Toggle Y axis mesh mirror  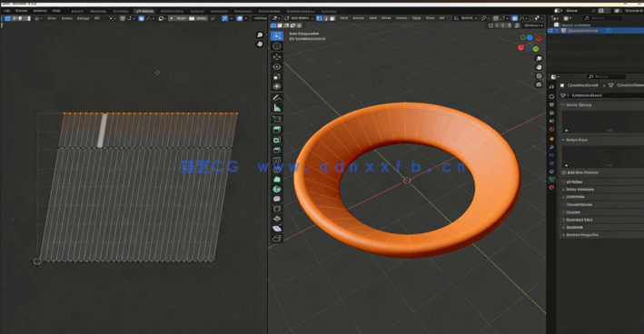coord(502,25)
